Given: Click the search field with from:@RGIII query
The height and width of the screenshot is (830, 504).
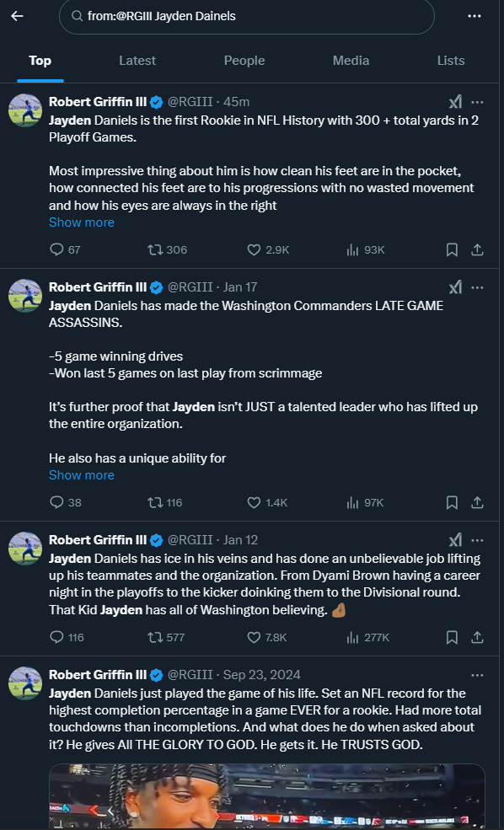Looking at the screenshot, I should click(x=247, y=16).
